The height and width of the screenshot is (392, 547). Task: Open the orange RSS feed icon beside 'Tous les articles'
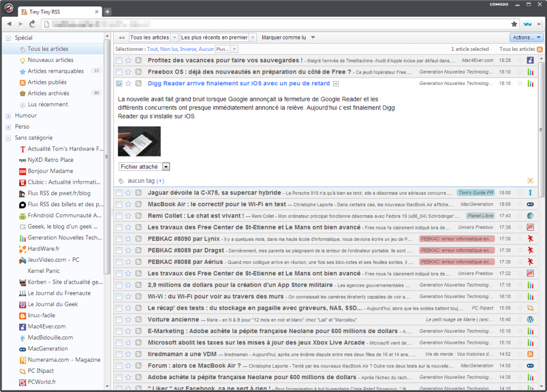[540, 49]
